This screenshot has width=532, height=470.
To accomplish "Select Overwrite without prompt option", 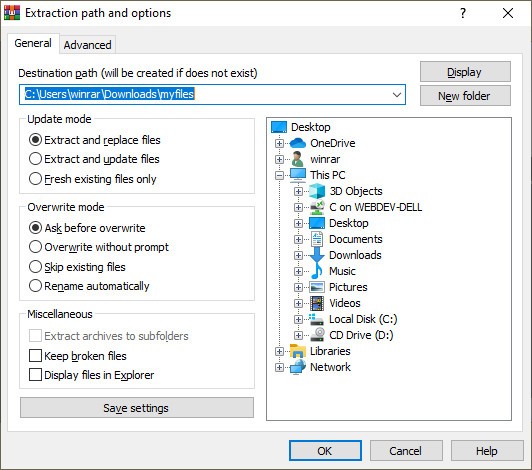I will click(35, 247).
